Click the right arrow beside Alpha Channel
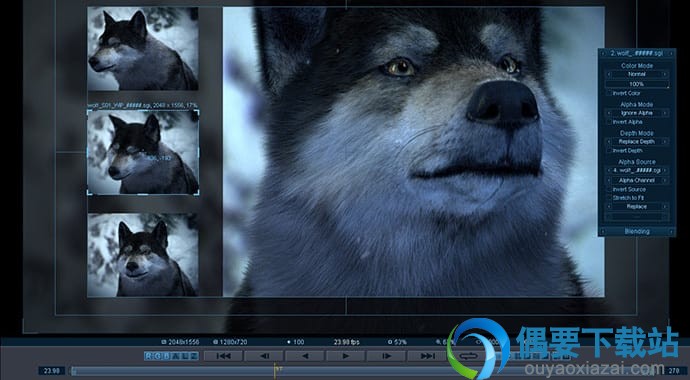Image resolution: width=690 pixels, height=380 pixels. [x=665, y=180]
